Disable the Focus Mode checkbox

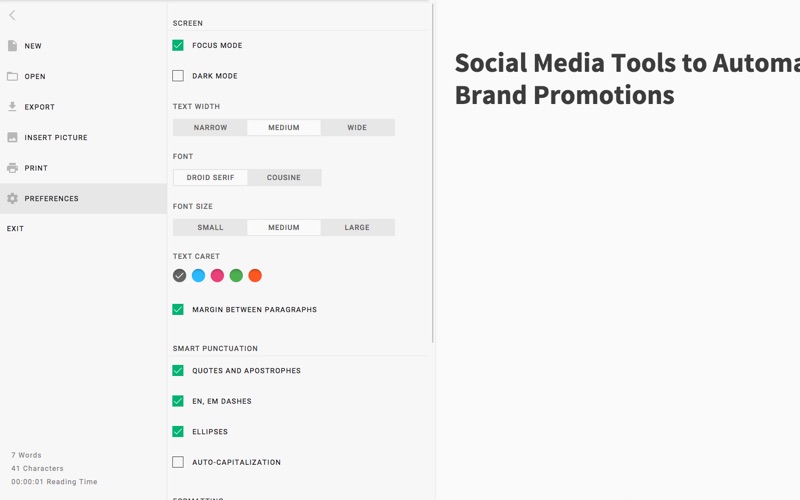pyautogui.click(x=178, y=45)
